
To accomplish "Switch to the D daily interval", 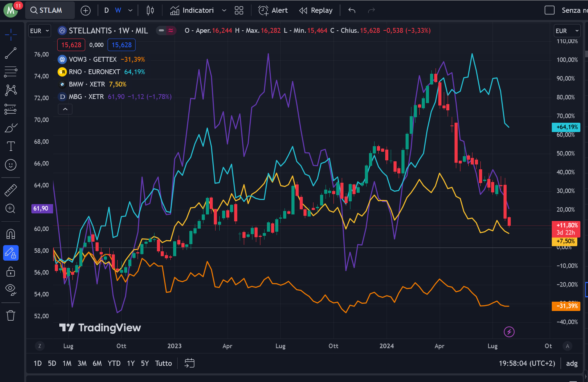I will pyautogui.click(x=107, y=10).
